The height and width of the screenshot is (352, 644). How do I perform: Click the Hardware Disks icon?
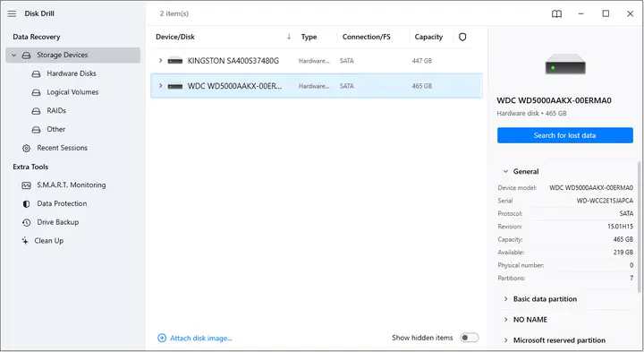click(x=36, y=73)
